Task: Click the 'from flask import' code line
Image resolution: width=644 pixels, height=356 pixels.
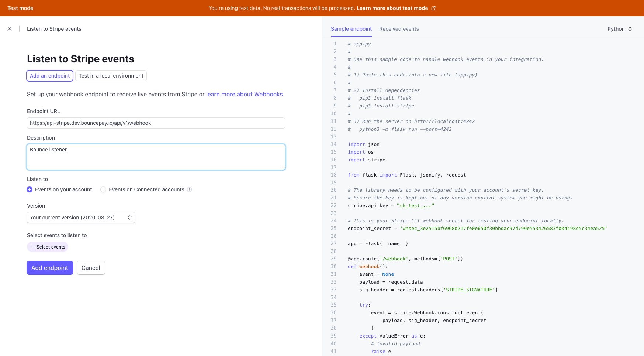Action: point(407,175)
